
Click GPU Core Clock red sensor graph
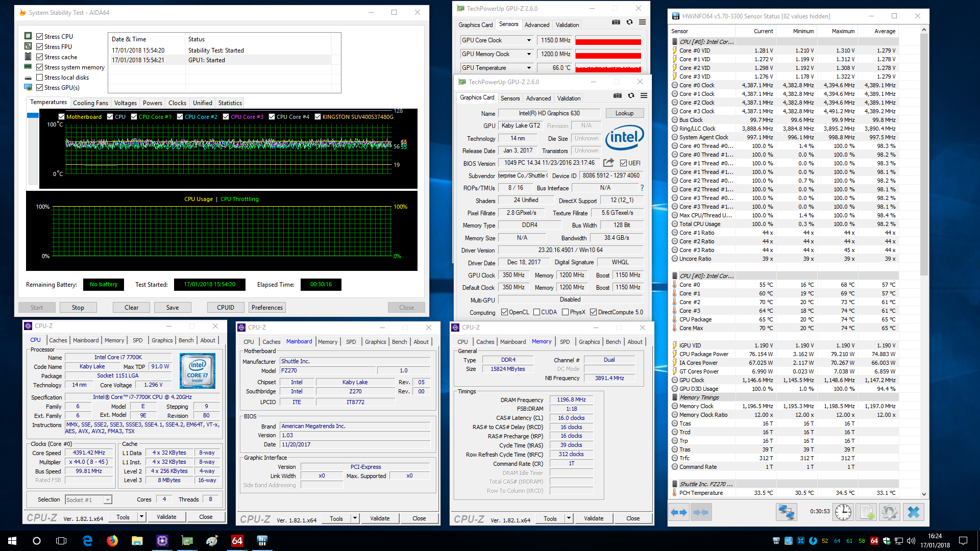pos(608,40)
